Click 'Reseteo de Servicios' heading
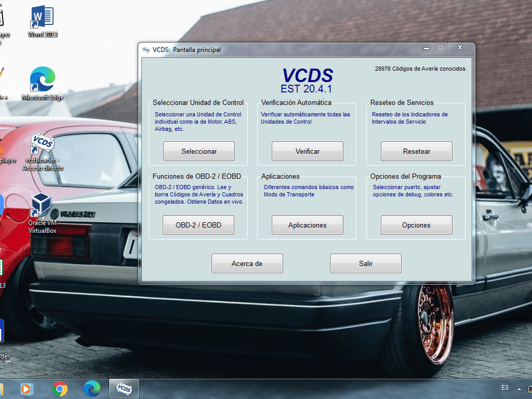The width and height of the screenshot is (532, 399). 402,102
